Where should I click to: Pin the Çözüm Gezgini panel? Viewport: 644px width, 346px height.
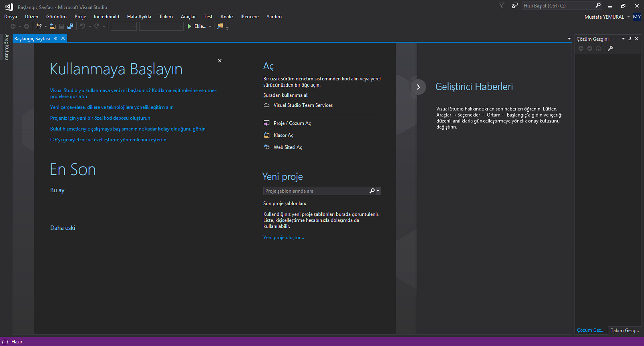630,39
